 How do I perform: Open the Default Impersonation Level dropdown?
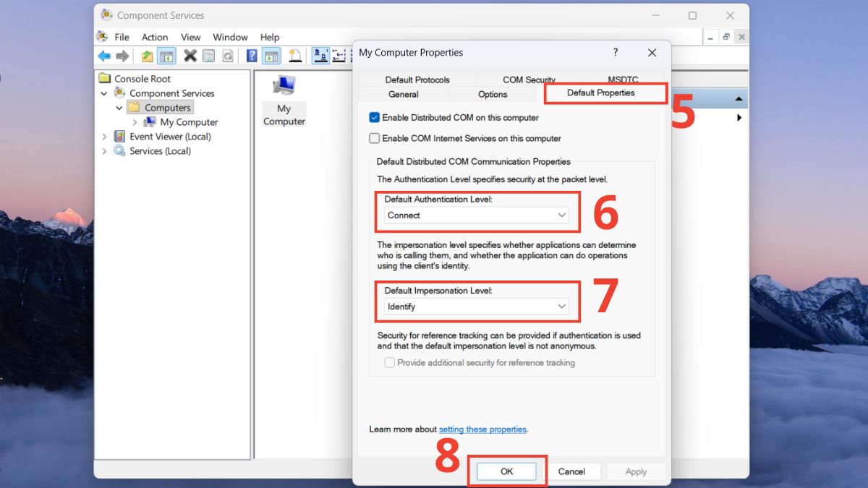point(477,307)
